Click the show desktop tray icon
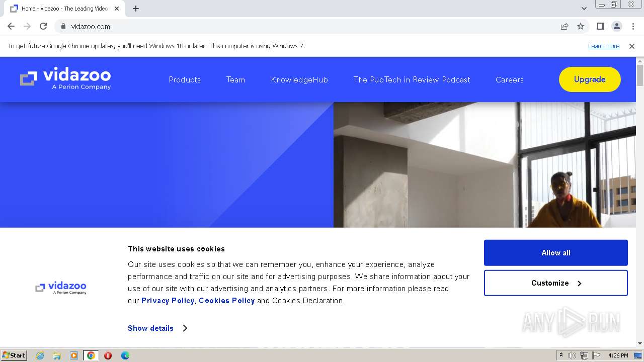Image resolution: width=644 pixels, height=362 pixels. click(638, 355)
